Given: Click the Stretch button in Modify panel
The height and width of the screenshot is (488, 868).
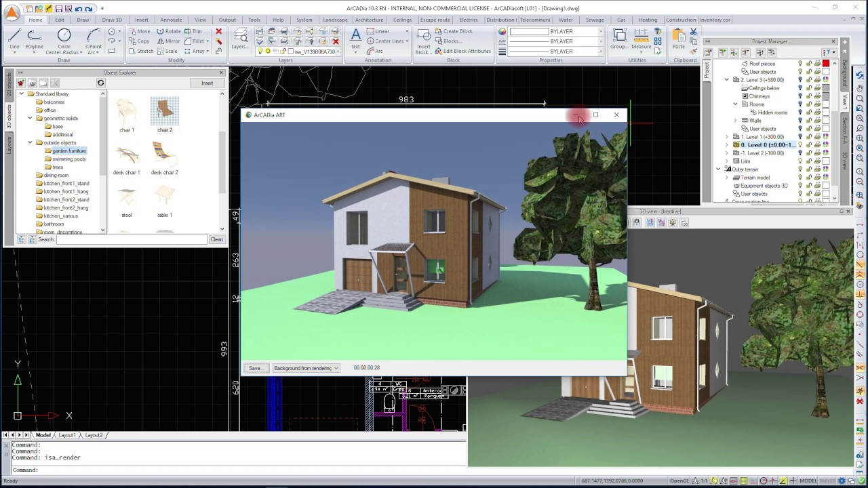Looking at the screenshot, I should [x=141, y=52].
